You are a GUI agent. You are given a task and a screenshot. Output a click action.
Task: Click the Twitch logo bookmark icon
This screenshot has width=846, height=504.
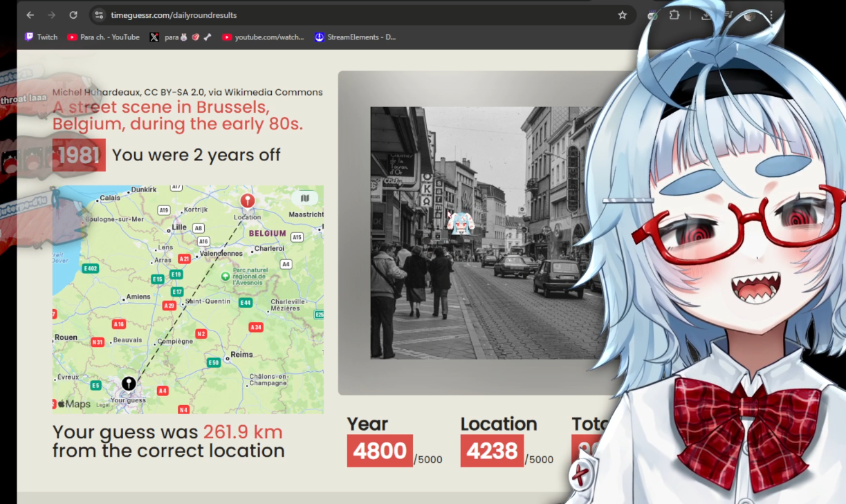coord(29,37)
